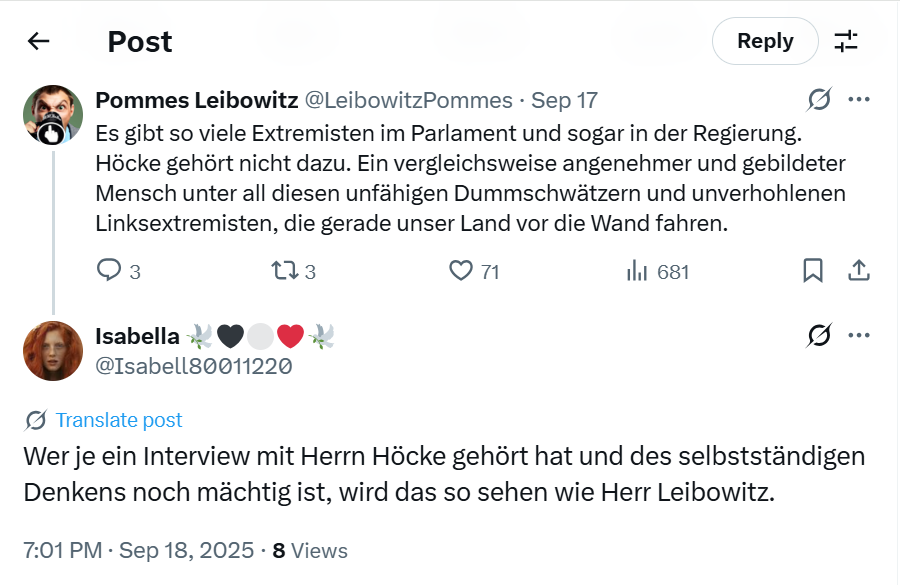Open Isabella's profile avatar

click(x=53, y=351)
